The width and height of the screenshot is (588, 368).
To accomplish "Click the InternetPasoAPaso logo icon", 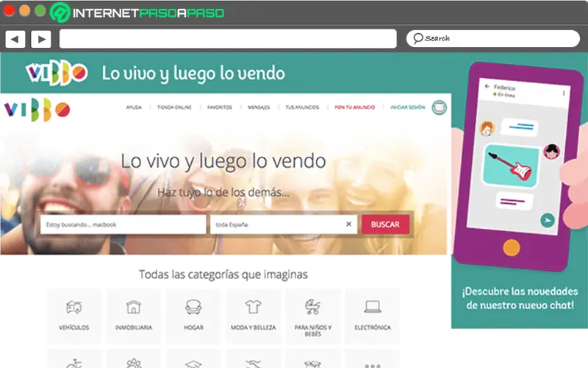I will coord(60,13).
